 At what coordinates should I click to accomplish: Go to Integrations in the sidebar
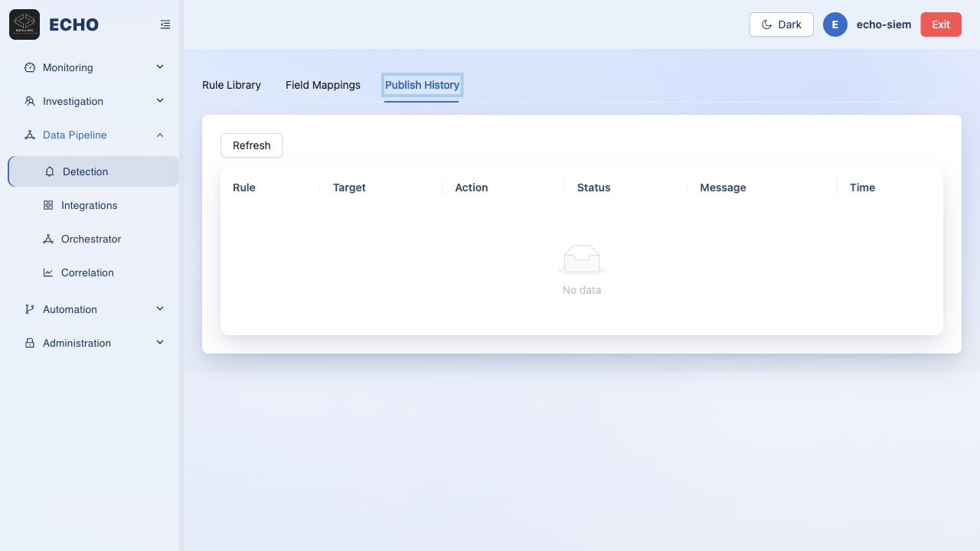[x=93, y=205]
